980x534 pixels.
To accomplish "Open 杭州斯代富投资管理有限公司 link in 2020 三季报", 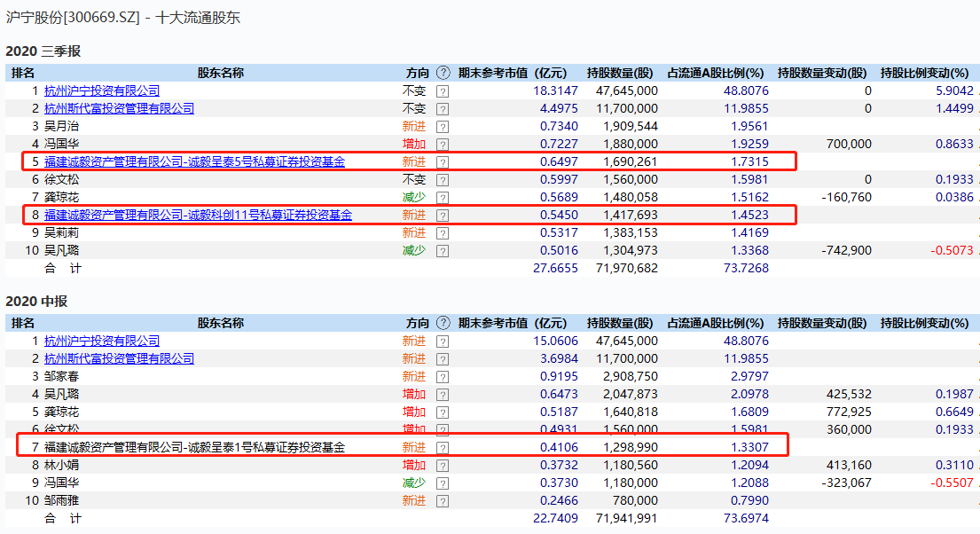I will click(x=120, y=108).
